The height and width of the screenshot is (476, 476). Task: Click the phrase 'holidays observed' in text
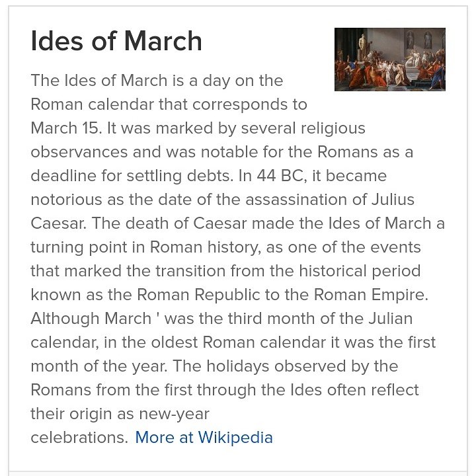coord(276,366)
